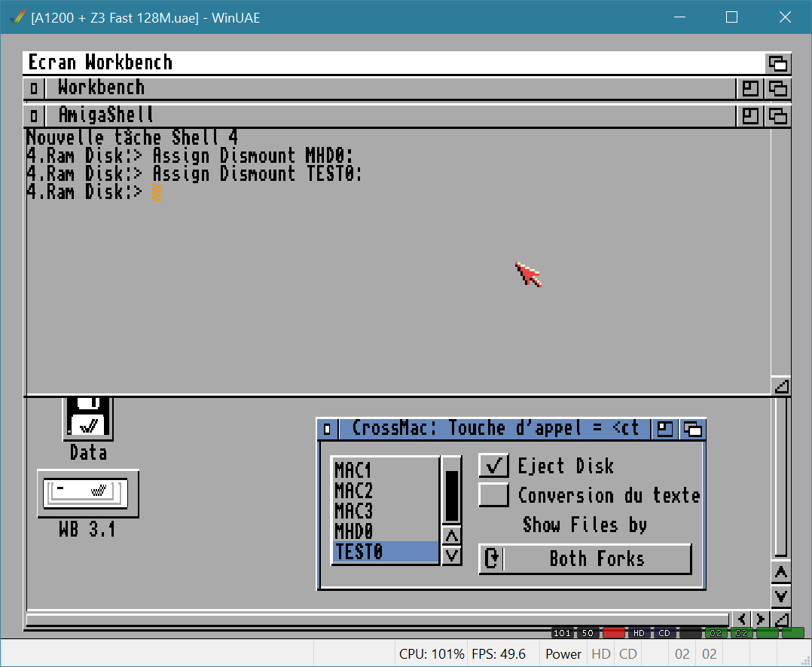Click the Workbench window sizing gadget
812x667 pixels.
pyautogui.click(x=781, y=619)
